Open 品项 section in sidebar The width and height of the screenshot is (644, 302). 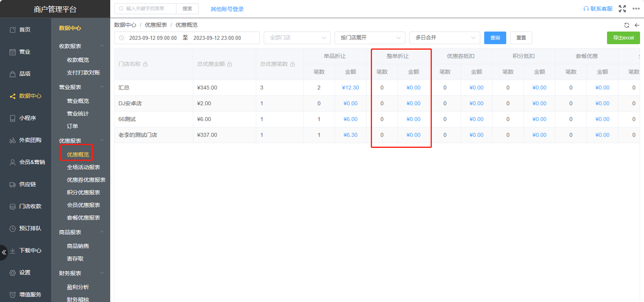pos(25,74)
